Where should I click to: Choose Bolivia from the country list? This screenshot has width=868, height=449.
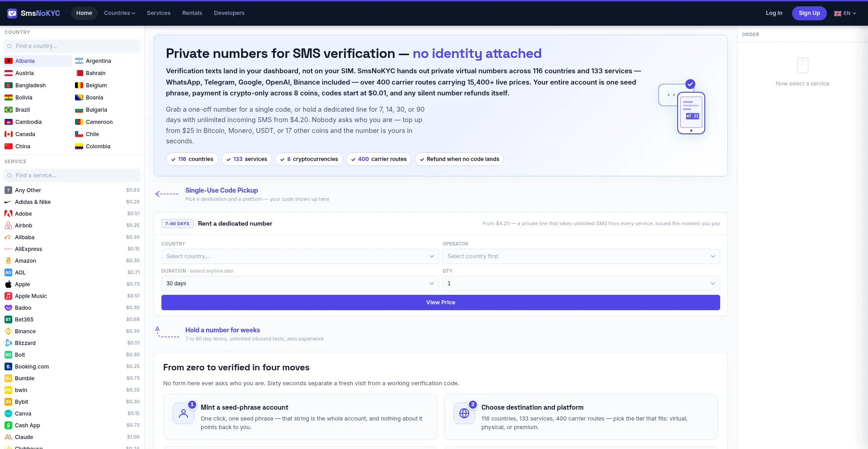coord(37,98)
